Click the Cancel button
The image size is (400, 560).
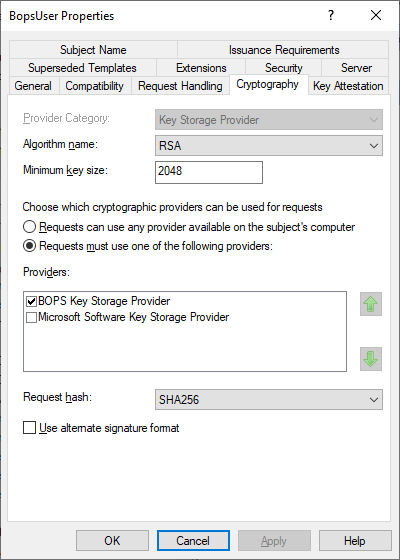click(x=193, y=540)
